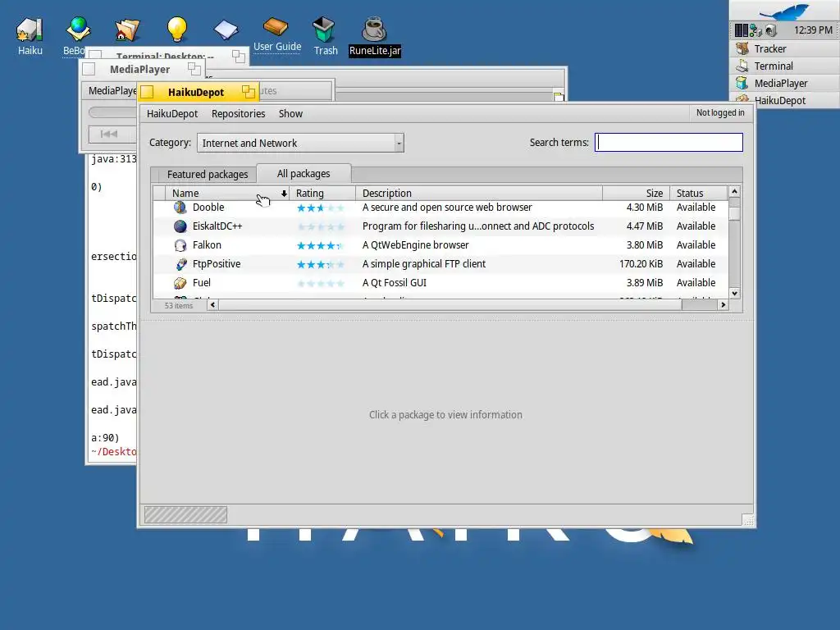Click the process controller tray icon
The image size is (840, 630).
(742, 30)
